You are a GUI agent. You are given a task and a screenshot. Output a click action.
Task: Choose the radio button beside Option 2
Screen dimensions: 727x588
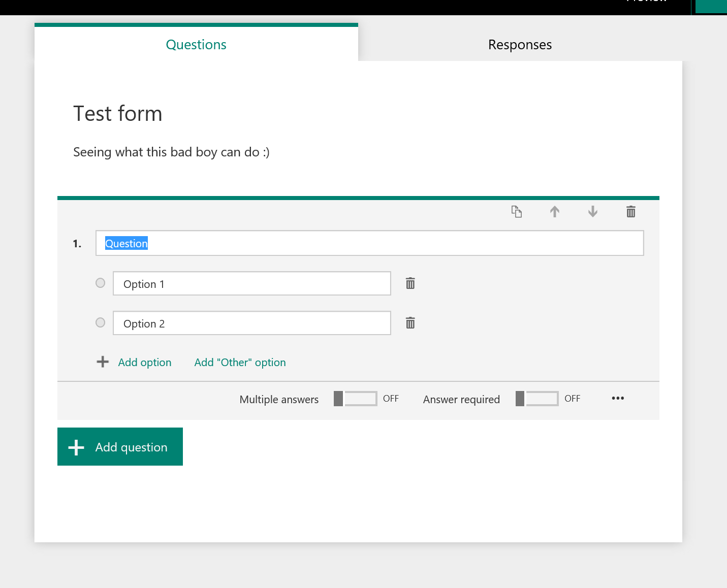101,322
